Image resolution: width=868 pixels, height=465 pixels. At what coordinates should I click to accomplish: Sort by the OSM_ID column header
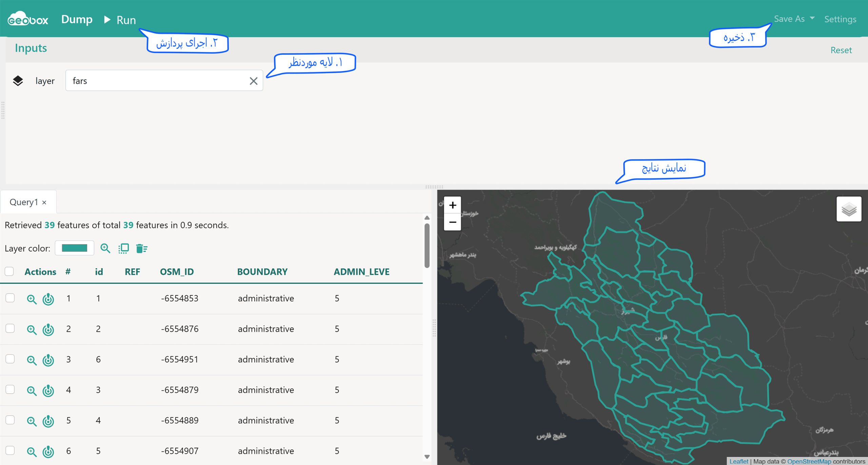pyautogui.click(x=177, y=272)
